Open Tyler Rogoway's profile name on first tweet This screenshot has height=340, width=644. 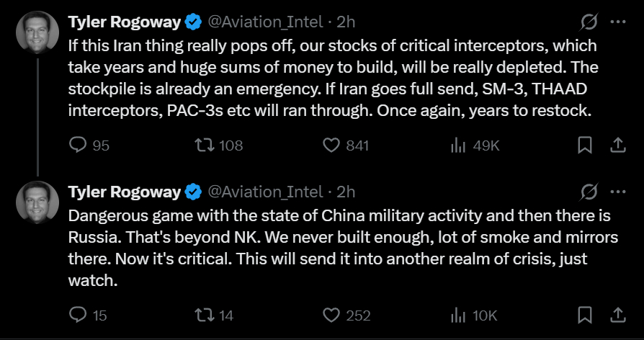(x=124, y=22)
